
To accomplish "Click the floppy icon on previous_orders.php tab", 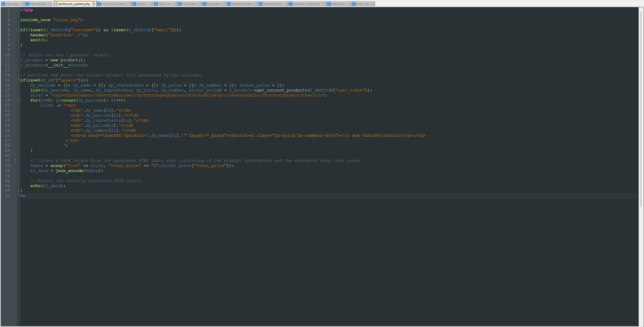I will click(x=290, y=4).
